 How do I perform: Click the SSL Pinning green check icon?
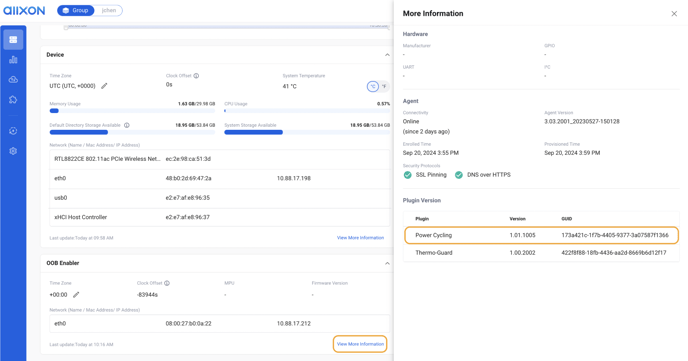[408, 175]
